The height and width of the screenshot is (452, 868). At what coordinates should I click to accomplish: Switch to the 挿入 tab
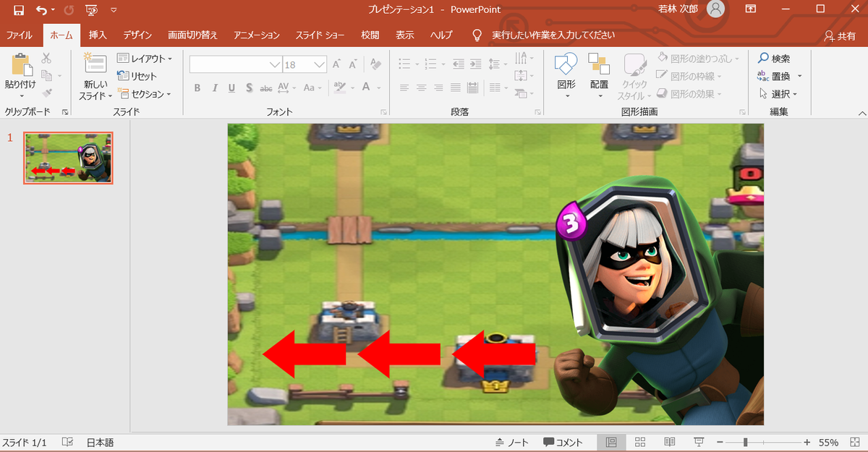click(x=98, y=35)
